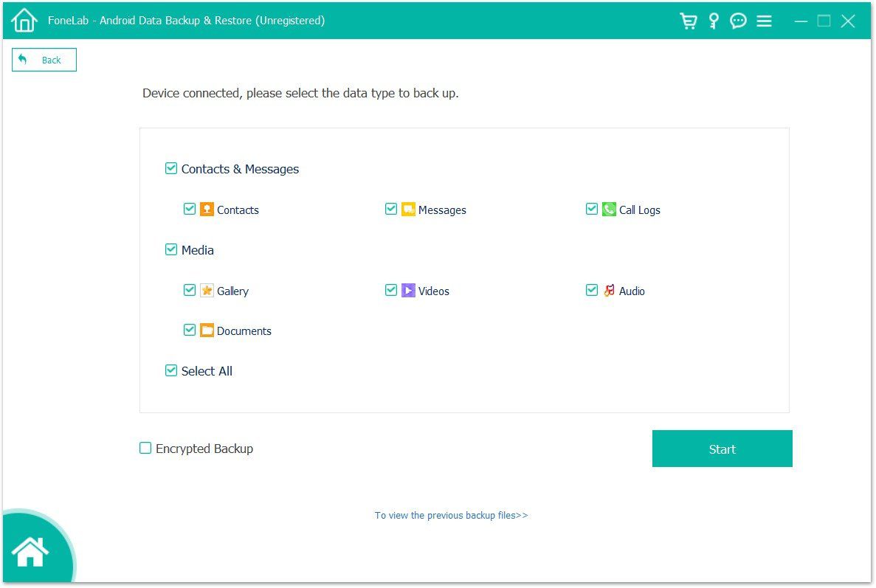
Task: Click the 'Select All' label text
Action: coord(207,371)
